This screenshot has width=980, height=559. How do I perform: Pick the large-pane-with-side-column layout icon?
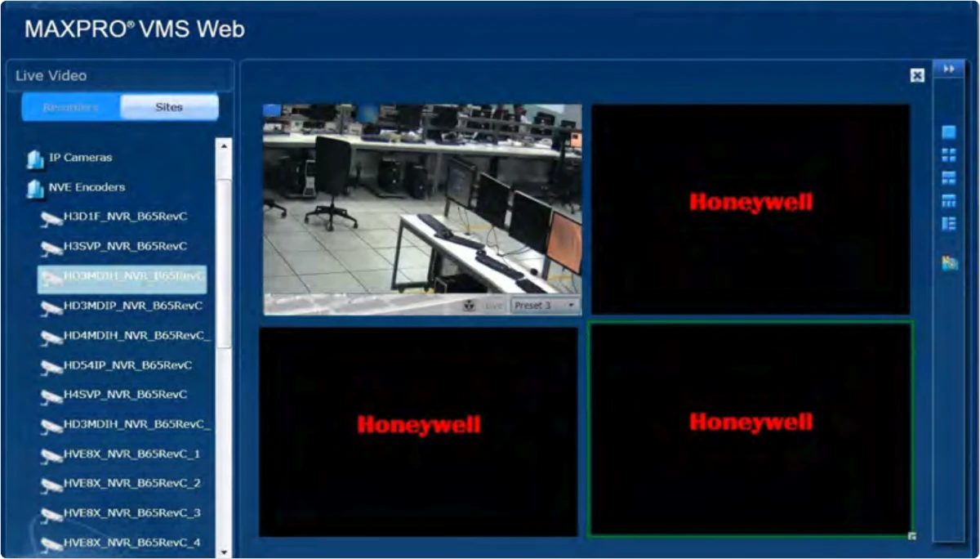click(949, 224)
